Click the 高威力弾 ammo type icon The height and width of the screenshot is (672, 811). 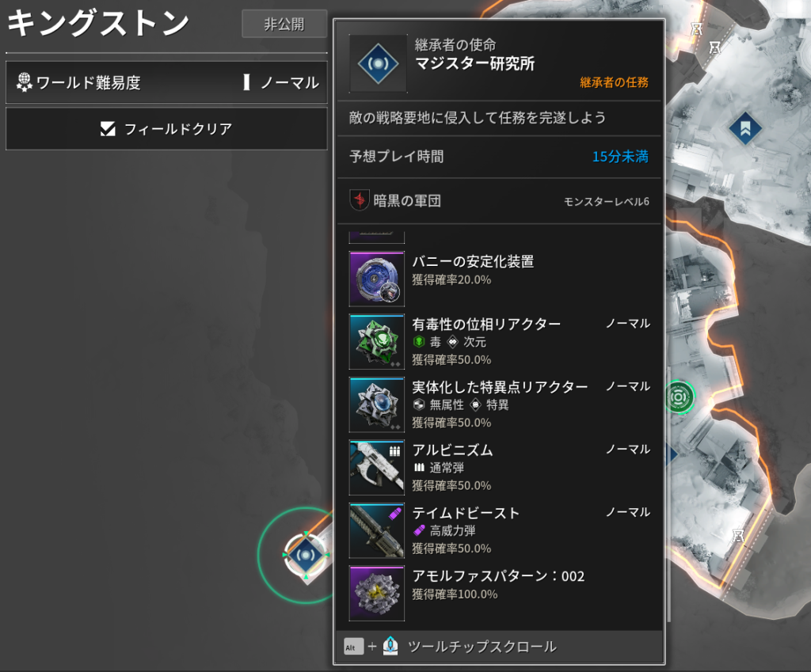419,530
